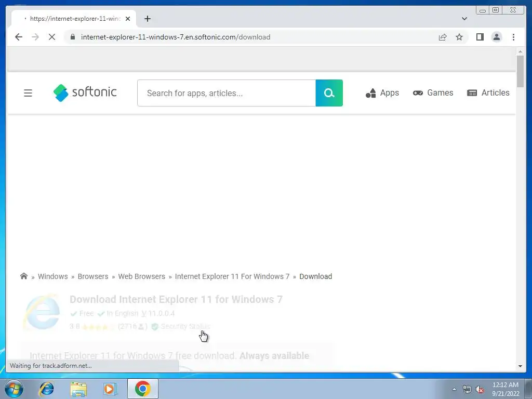
Task: Click the Internet Explorer logo image
Action: 42,312
